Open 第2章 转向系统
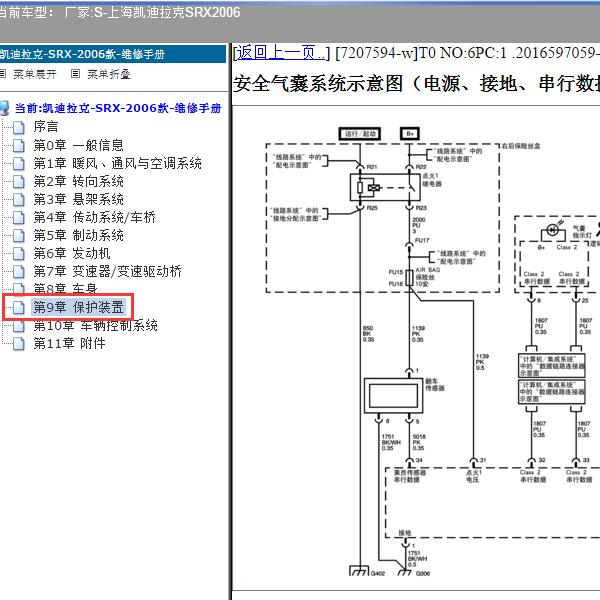 (x=78, y=181)
